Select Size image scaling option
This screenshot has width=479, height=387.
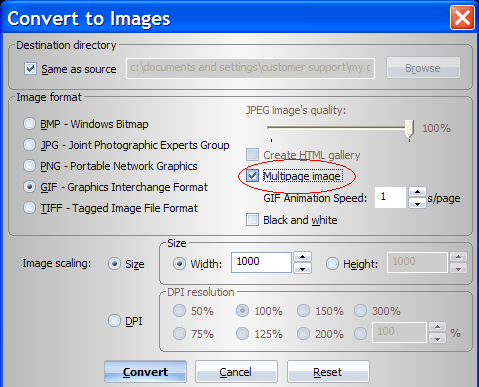[x=114, y=264]
